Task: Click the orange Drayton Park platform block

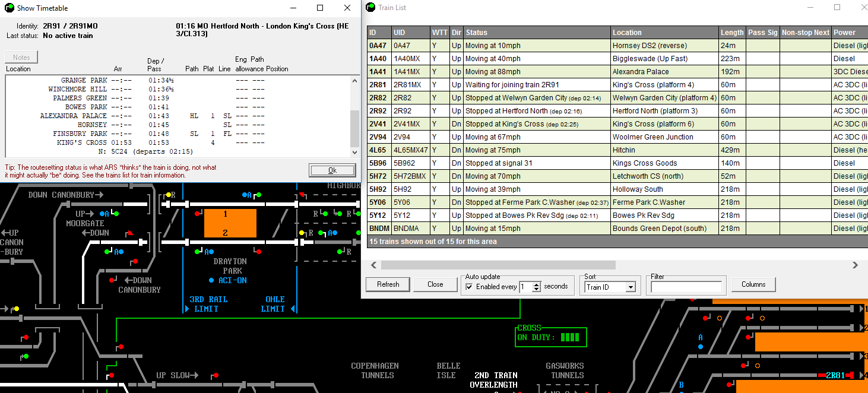Action: coord(230,223)
